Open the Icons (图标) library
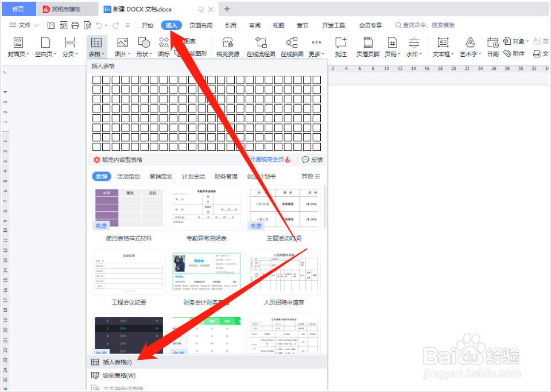Screen dimensions: 551x392 [164, 46]
